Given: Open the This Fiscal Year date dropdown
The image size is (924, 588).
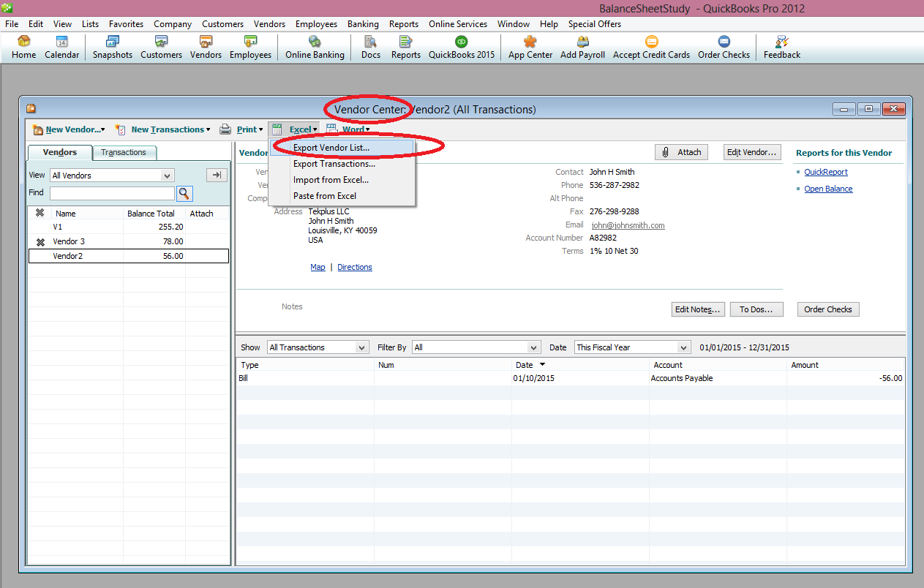Looking at the screenshot, I should point(631,347).
